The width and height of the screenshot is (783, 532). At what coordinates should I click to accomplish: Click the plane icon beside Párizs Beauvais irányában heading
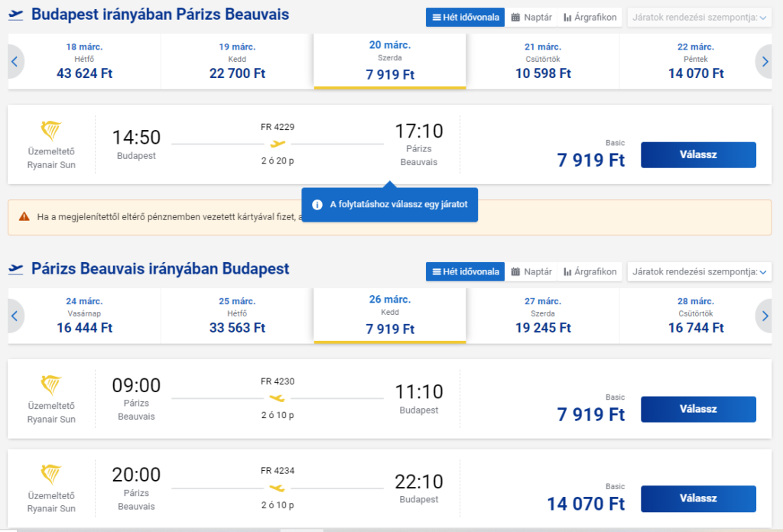tap(16, 269)
